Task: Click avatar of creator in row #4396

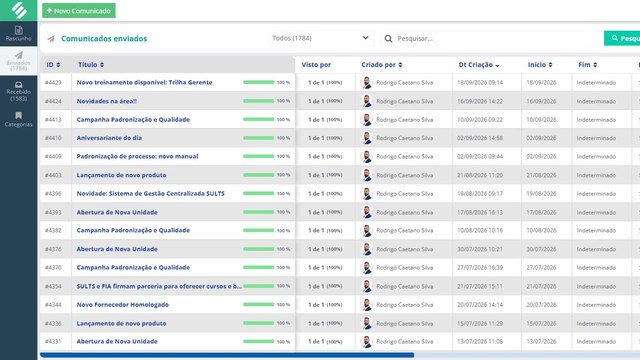Action: [x=367, y=193]
